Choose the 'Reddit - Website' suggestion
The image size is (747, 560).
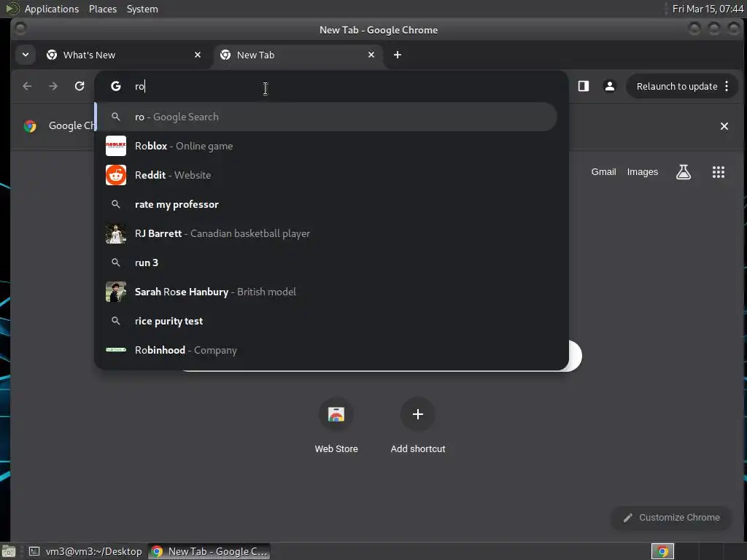coord(326,175)
